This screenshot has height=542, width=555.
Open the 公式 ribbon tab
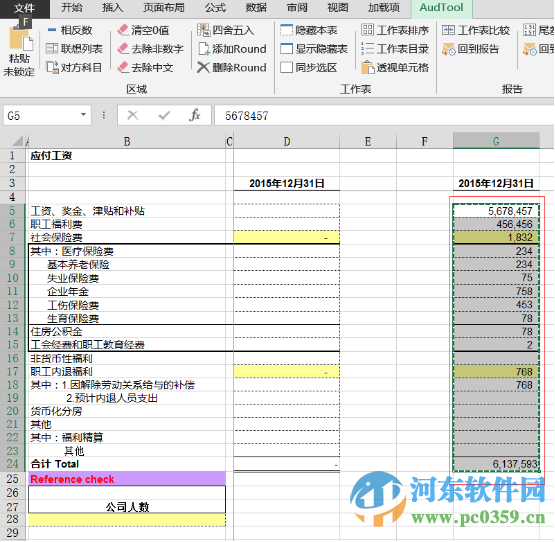click(215, 7)
